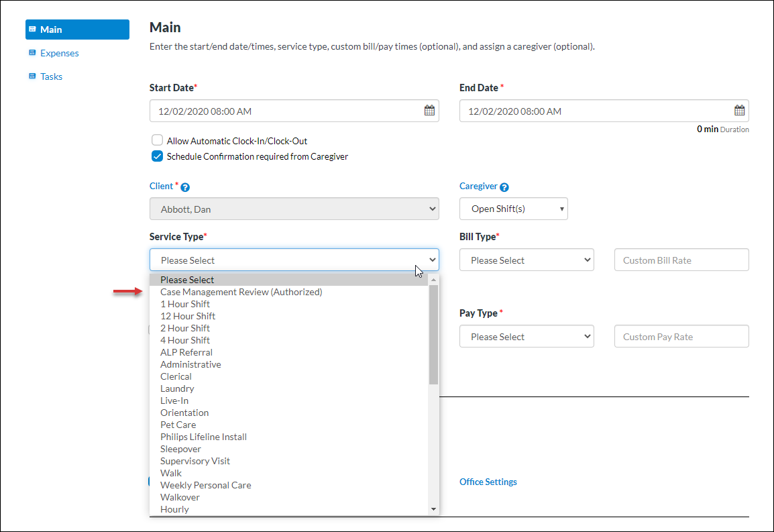
Task: Click the Custom Bill Rate input field
Action: click(x=681, y=260)
